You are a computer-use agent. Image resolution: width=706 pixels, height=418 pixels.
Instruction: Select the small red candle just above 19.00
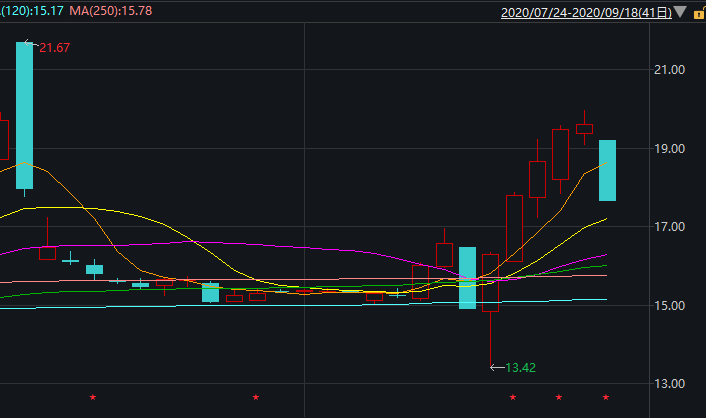tap(584, 128)
